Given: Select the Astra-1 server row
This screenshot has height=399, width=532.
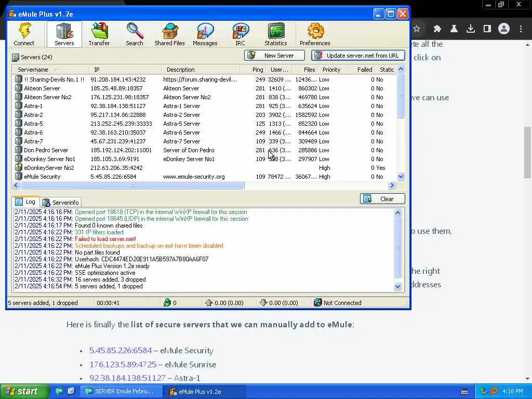Looking at the screenshot, I should (204, 106).
